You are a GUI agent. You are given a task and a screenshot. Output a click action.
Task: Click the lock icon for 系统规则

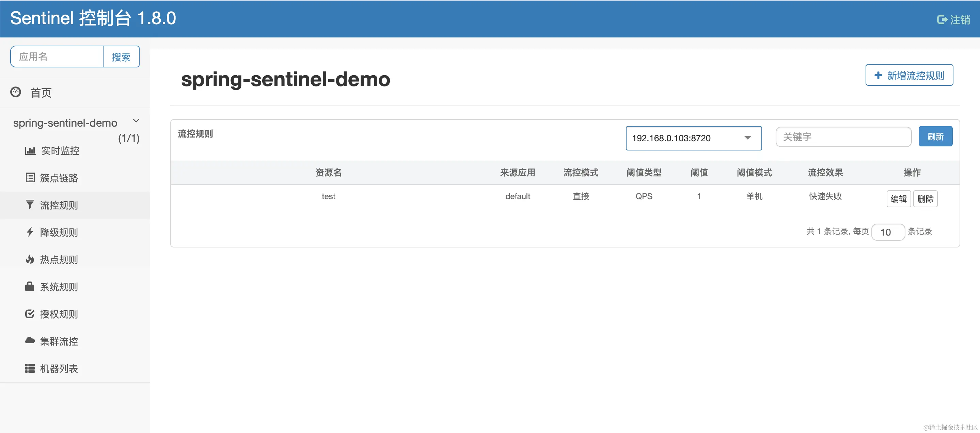click(30, 286)
